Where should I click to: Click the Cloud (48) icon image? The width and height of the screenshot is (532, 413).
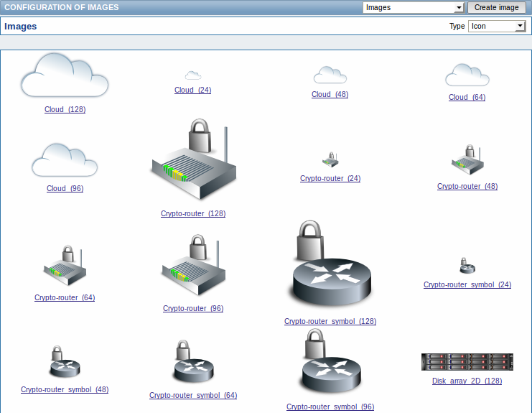tap(330, 75)
